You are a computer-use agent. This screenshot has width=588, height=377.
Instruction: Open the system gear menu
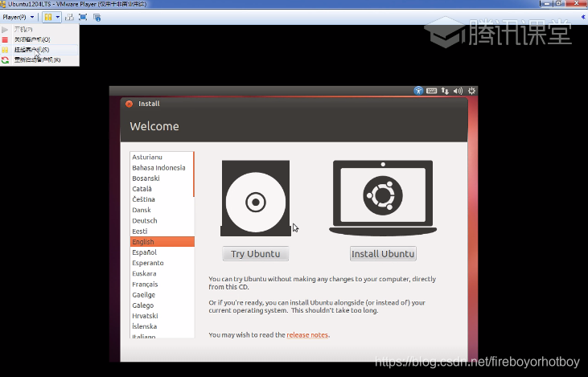(x=471, y=91)
